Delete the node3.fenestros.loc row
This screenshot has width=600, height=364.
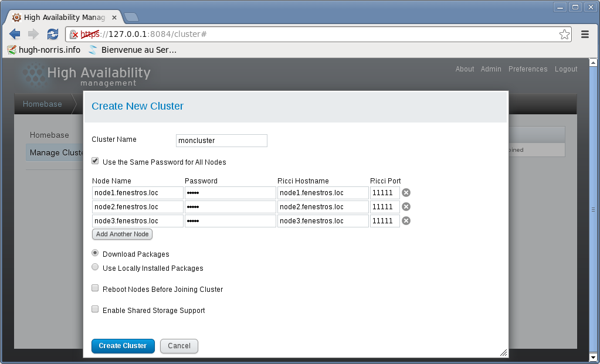[406, 220]
